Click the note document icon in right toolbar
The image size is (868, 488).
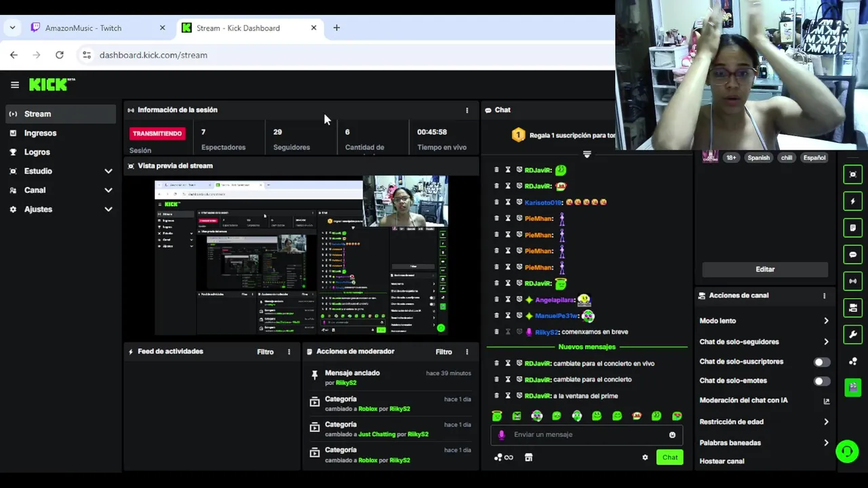tap(853, 228)
